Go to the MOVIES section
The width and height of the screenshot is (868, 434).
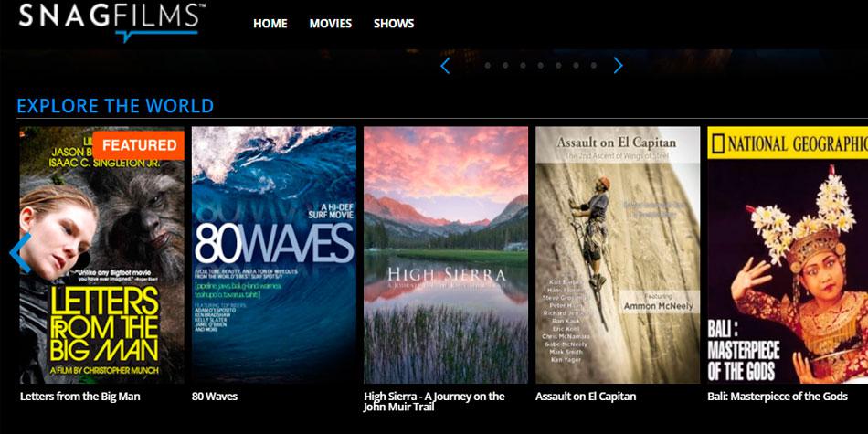click(x=330, y=24)
